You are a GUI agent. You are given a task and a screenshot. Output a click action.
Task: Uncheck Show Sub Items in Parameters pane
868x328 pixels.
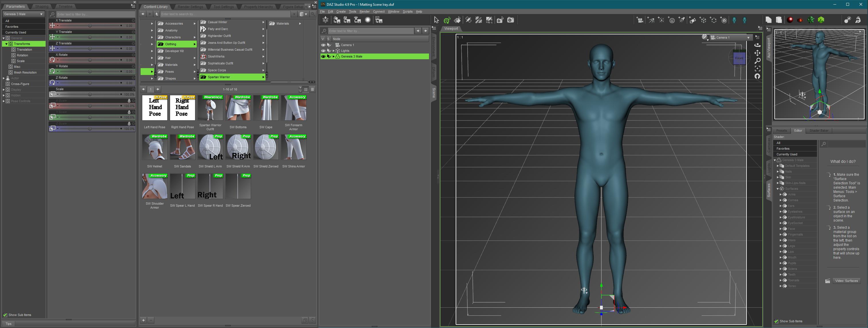click(x=5, y=315)
